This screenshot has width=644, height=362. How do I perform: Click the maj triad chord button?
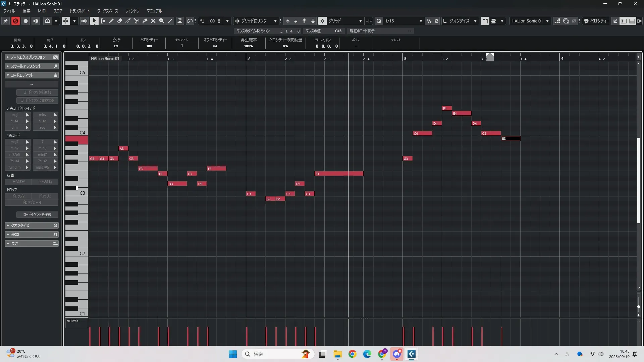point(15,115)
